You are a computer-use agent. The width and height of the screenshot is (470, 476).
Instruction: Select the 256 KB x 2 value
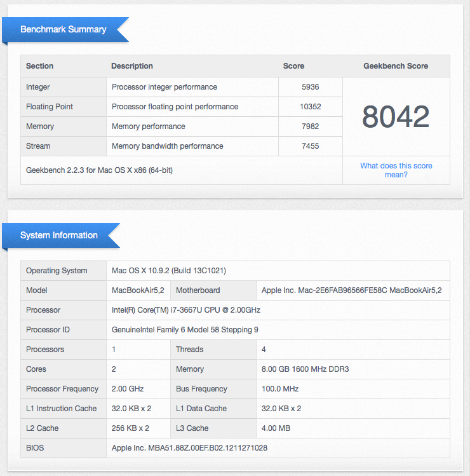(x=130, y=428)
